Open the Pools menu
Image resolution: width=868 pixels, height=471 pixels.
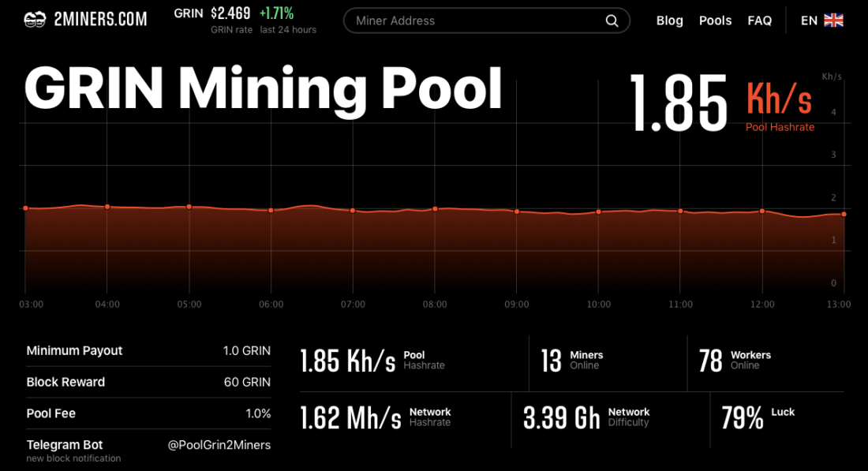click(715, 21)
